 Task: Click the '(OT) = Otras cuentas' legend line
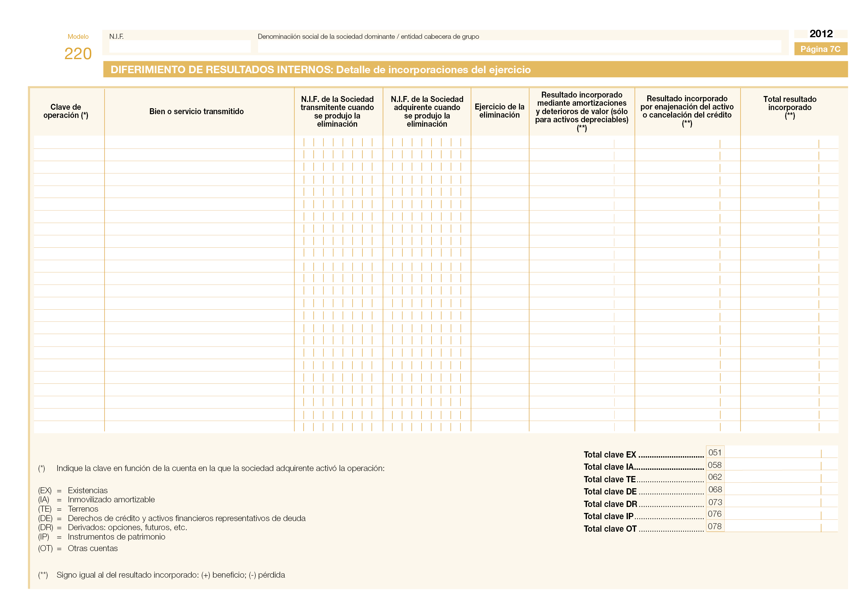[x=78, y=548]
